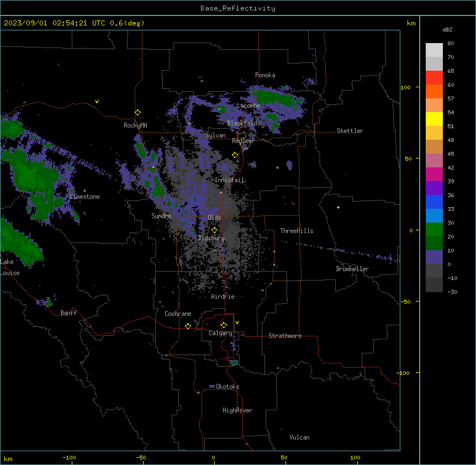Click the purple 10 dBZ color swatch
Viewport: 476px width, 465px height.
point(434,257)
